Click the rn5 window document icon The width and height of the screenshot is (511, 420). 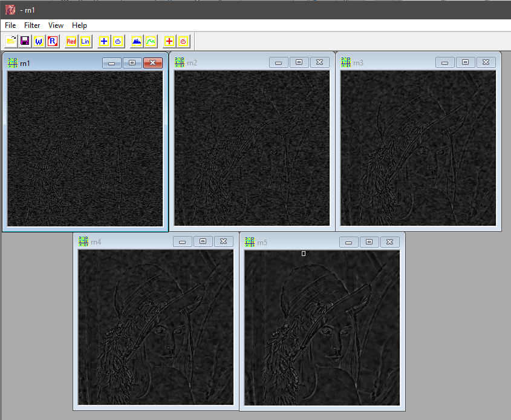tap(250, 242)
